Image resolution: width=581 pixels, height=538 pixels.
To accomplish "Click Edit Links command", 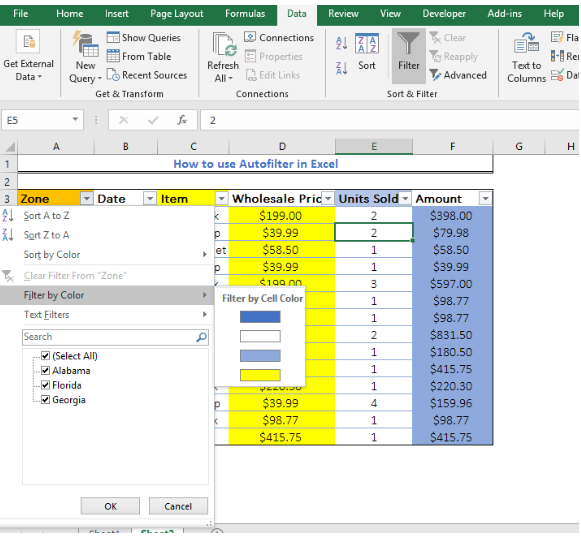I will (273, 75).
